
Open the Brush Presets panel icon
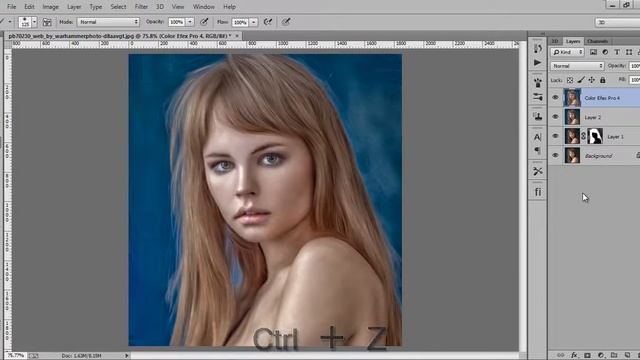pos(538,97)
